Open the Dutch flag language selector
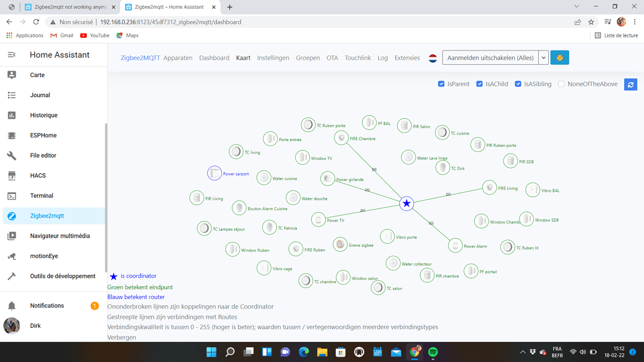 (432, 58)
